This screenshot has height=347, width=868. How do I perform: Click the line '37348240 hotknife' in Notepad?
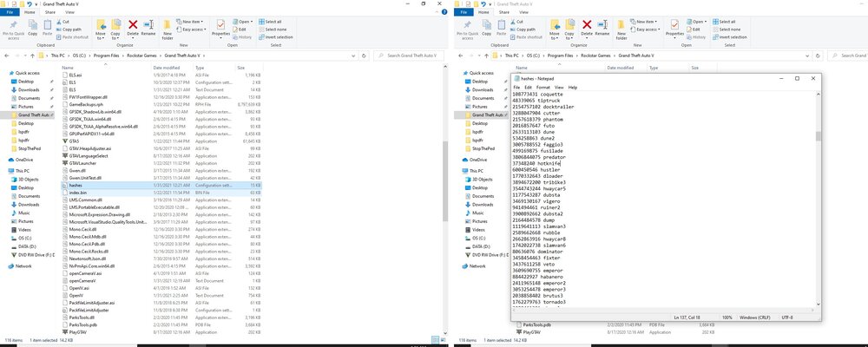536,164
